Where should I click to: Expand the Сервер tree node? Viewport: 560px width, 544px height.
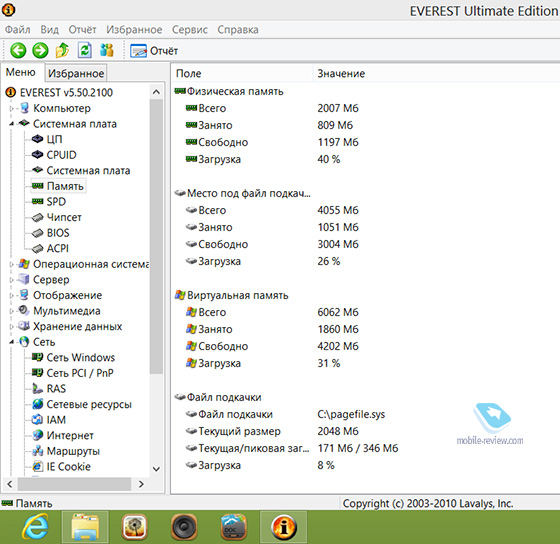point(11,280)
